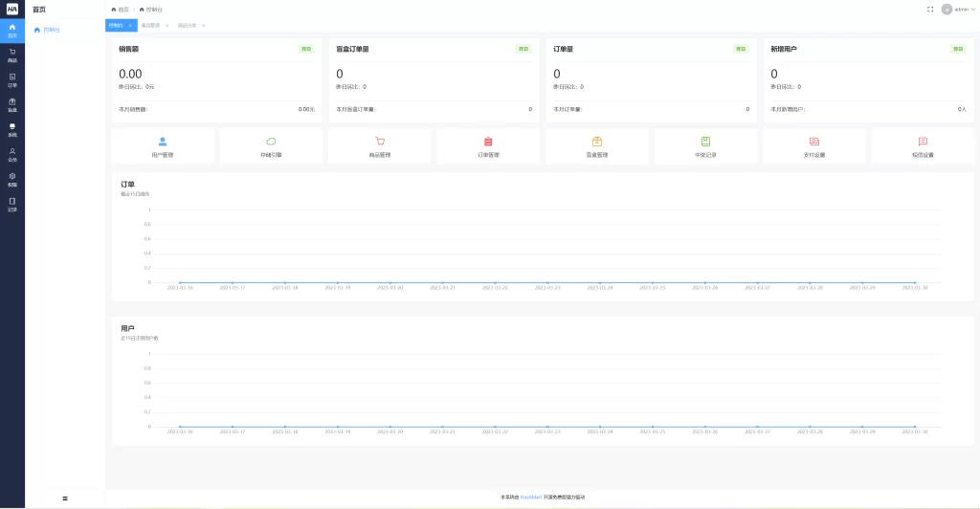The width and height of the screenshot is (980, 509).
Task: Click 首页 in the breadcrumb
Action: (120, 9)
